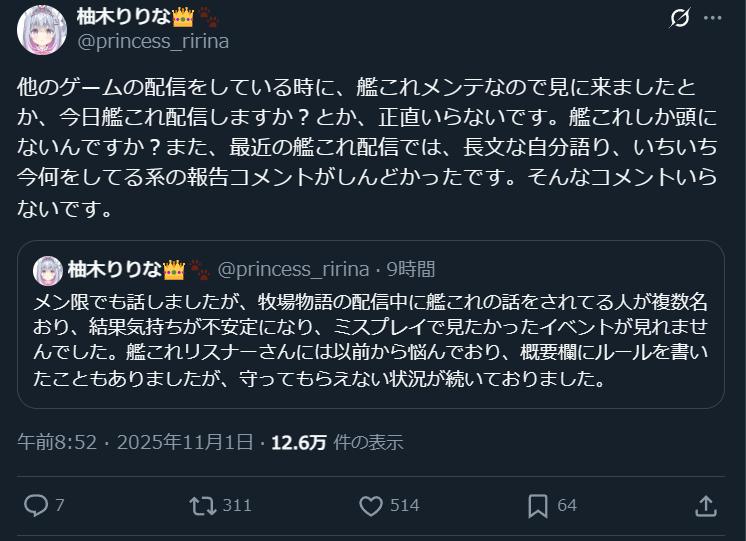746x541 pixels.
Task: Open the quoted tweet's 9時間 timestamp
Action: coord(410,270)
